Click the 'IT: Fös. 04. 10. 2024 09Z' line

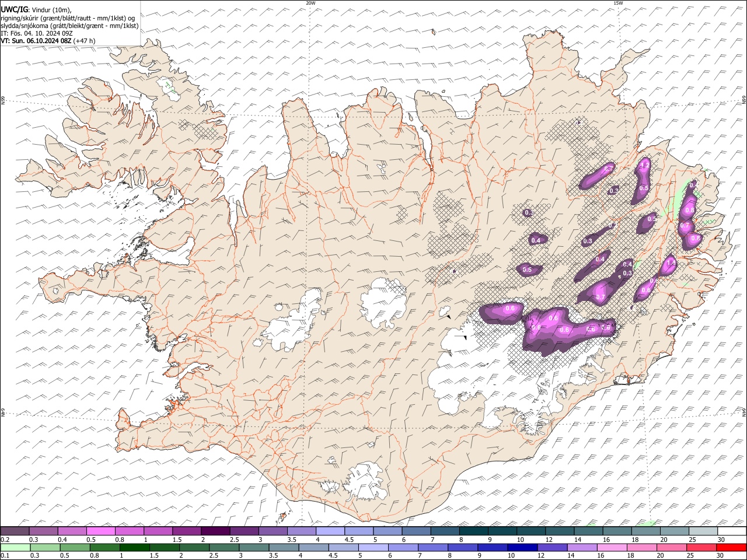tap(37, 33)
